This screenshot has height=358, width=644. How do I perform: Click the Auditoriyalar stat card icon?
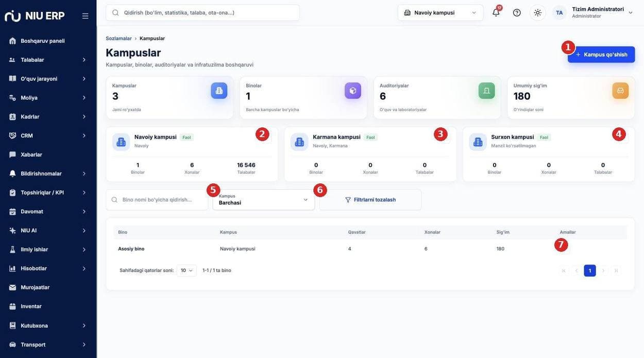click(487, 91)
